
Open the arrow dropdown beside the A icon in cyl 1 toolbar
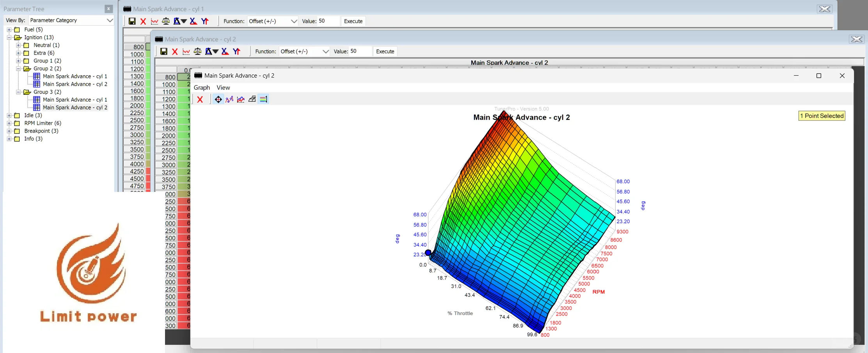coord(184,21)
